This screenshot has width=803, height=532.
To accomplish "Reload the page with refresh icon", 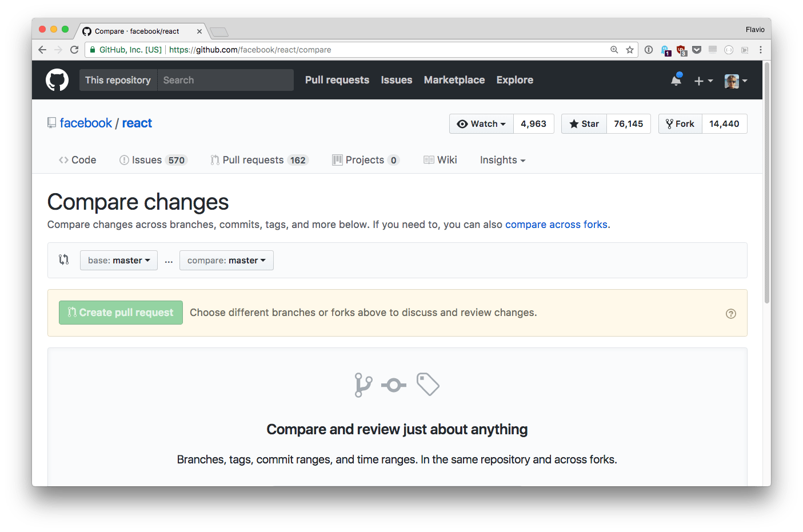I will (x=74, y=50).
